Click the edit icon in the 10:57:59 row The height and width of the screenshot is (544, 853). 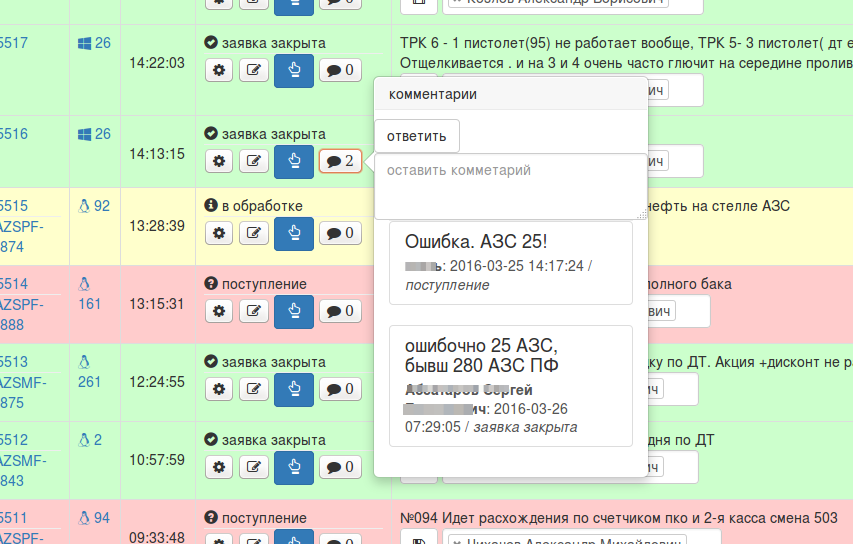point(256,466)
